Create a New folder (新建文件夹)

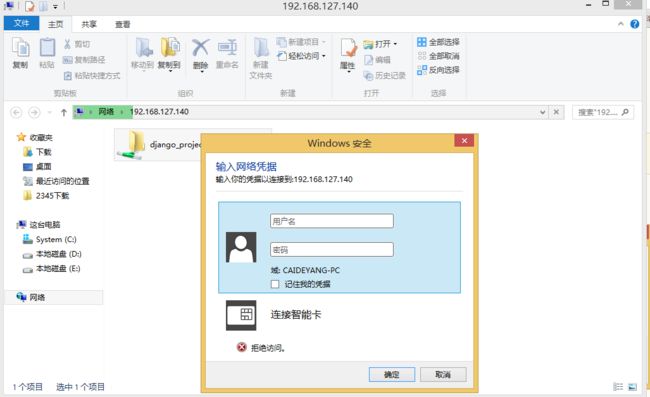(261, 58)
